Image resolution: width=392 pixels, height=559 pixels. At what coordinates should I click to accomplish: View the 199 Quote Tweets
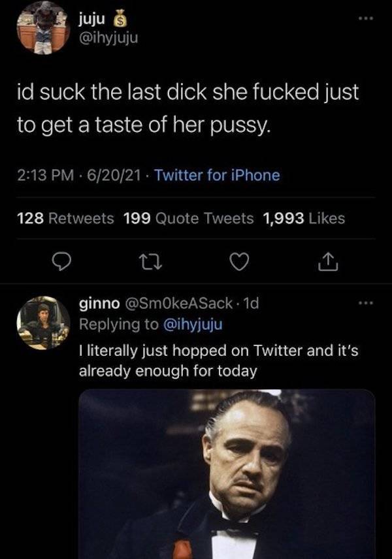(x=188, y=218)
